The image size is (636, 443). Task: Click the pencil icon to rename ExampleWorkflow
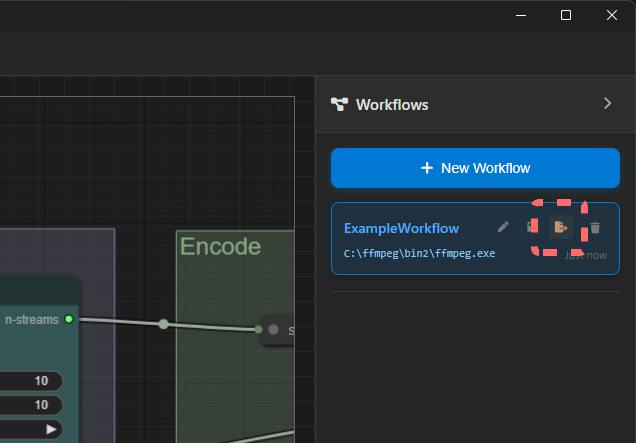(x=503, y=227)
